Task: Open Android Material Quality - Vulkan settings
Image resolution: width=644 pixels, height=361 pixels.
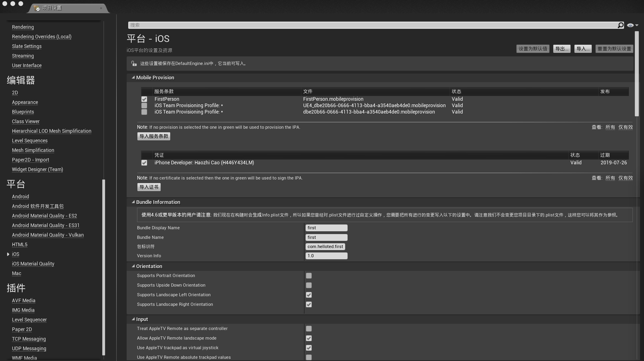Action: pyautogui.click(x=48, y=235)
